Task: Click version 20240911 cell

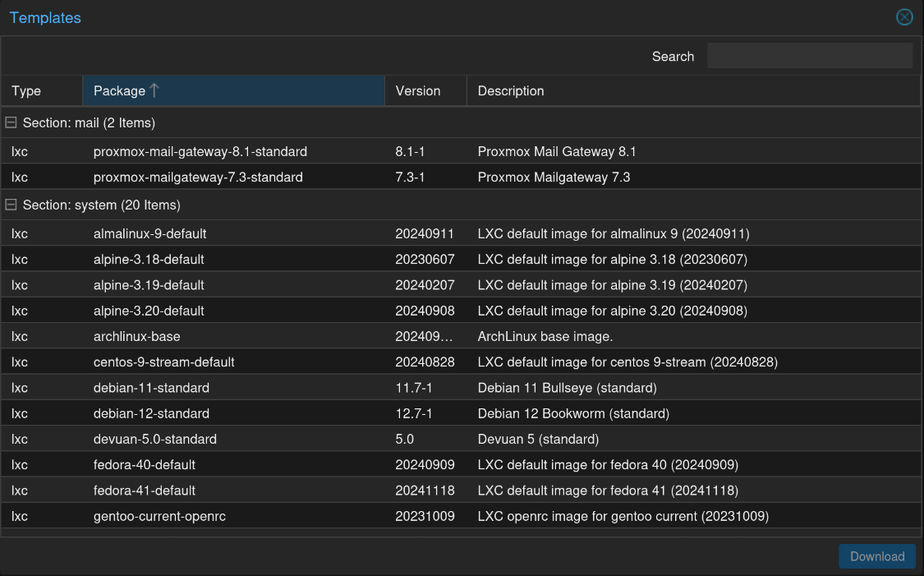Action: (x=425, y=233)
